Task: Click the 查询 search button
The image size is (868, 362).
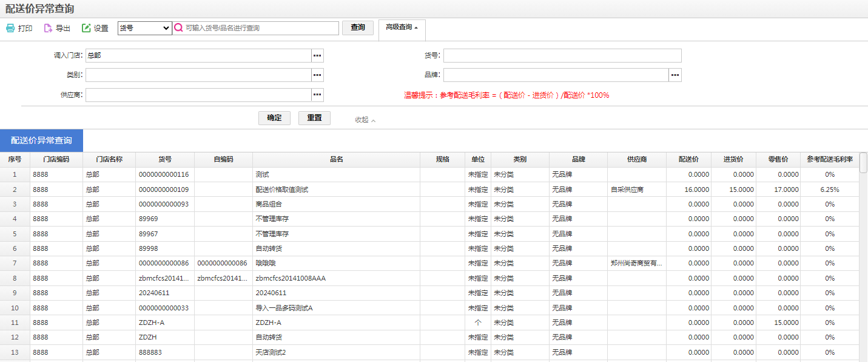Action: pos(358,27)
